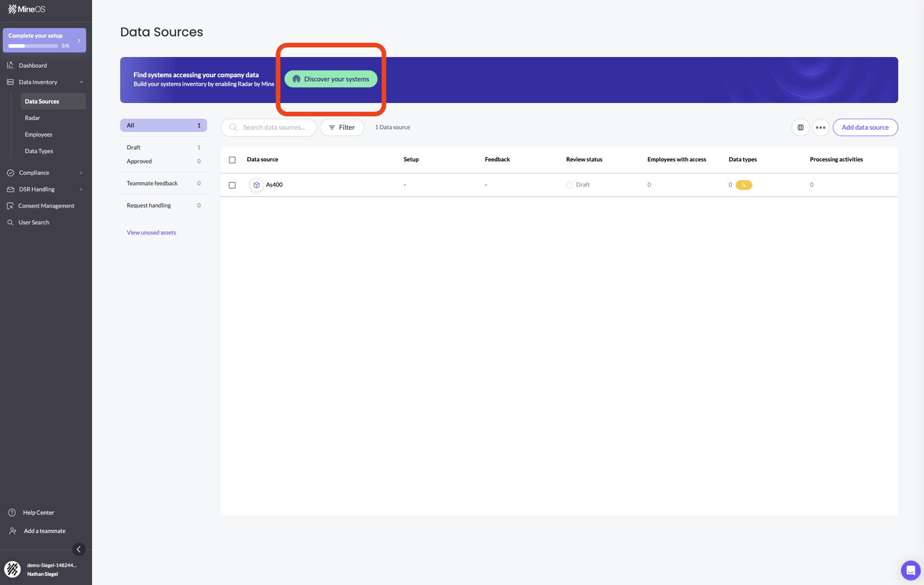Open the column view icon near Add data source
Screen dimensions: 924x585
tap(800, 127)
